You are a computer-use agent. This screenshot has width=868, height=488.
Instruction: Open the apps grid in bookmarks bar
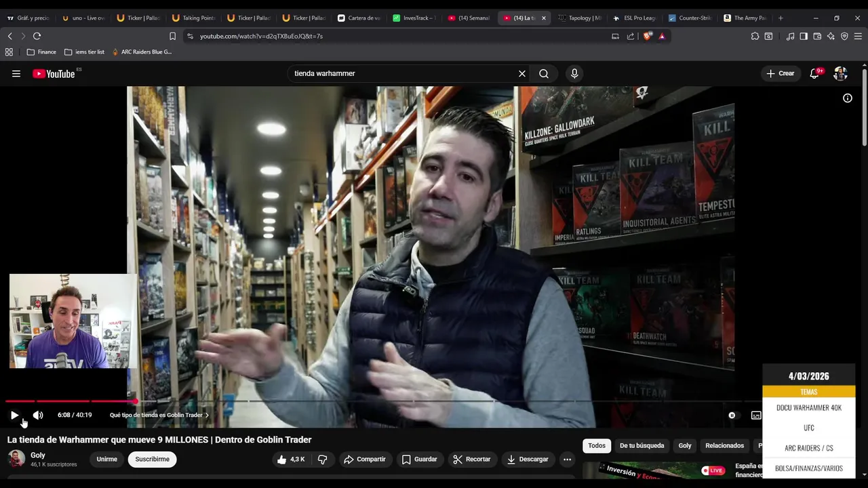point(9,52)
